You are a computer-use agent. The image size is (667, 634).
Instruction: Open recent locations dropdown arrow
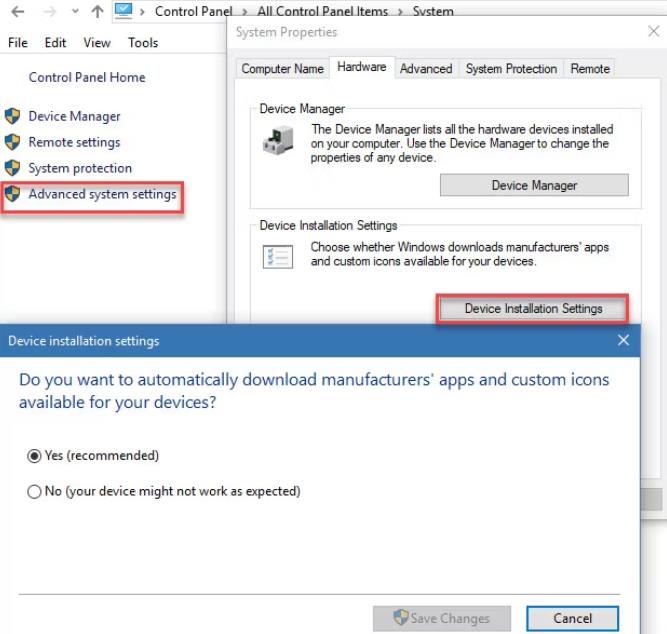pyautogui.click(x=75, y=11)
